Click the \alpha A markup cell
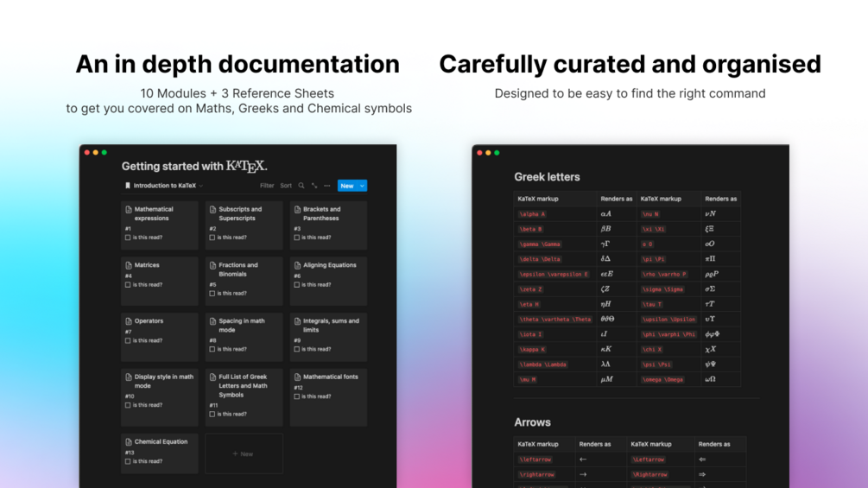 click(x=555, y=214)
